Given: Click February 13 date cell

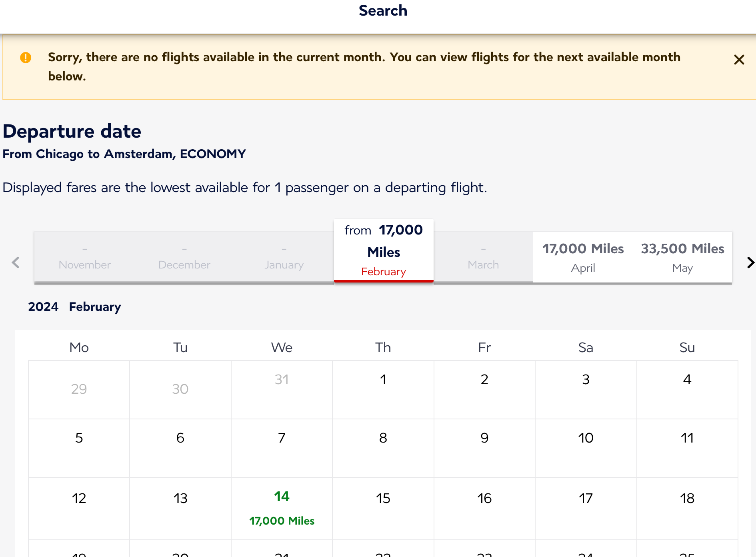Looking at the screenshot, I should [180, 508].
